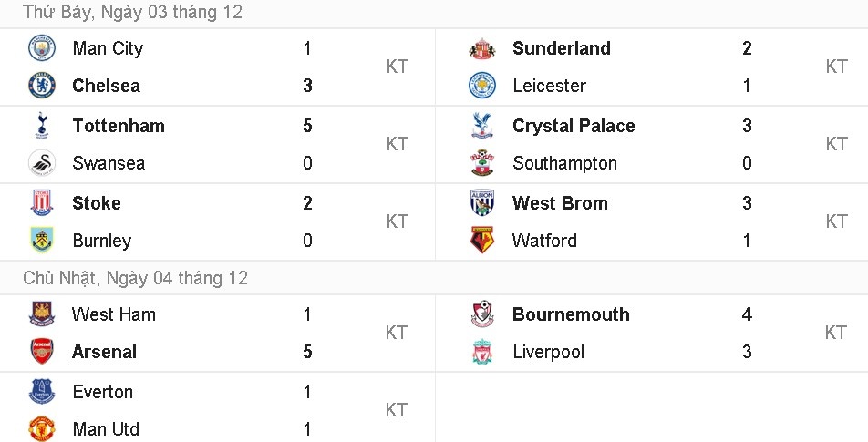The height and width of the screenshot is (442, 868).
Task: Click the Sunderland club crest
Action: pyautogui.click(x=481, y=48)
